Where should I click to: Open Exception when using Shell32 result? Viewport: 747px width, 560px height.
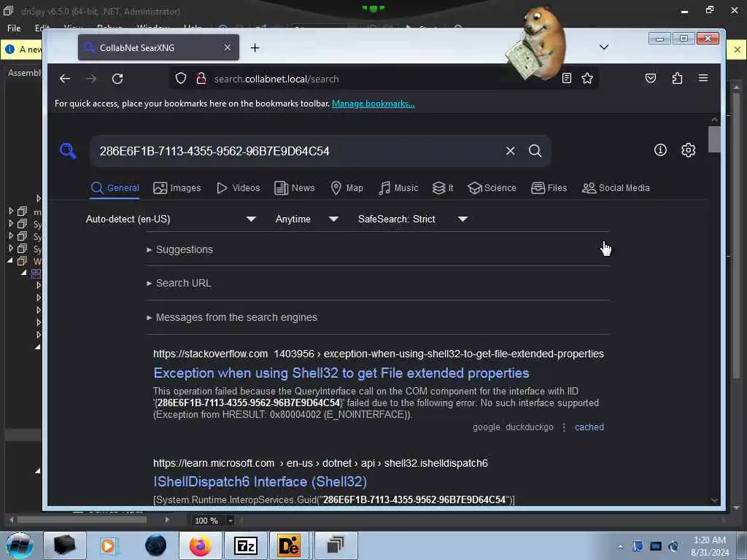coord(341,373)
